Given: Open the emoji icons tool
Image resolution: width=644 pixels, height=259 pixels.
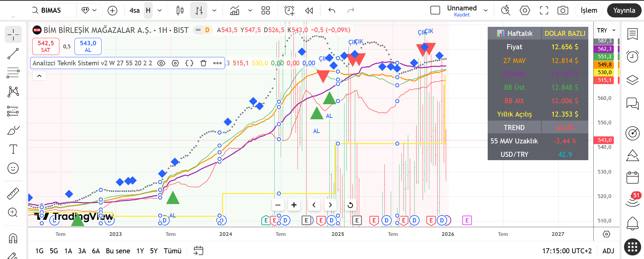Looking at the screenshot, I should coord(13,168).
